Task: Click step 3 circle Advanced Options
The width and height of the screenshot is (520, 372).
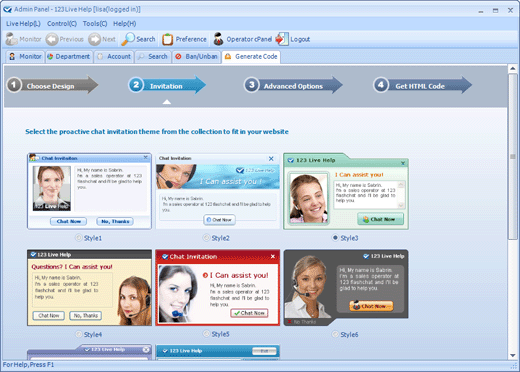Action: coord(252,85)
